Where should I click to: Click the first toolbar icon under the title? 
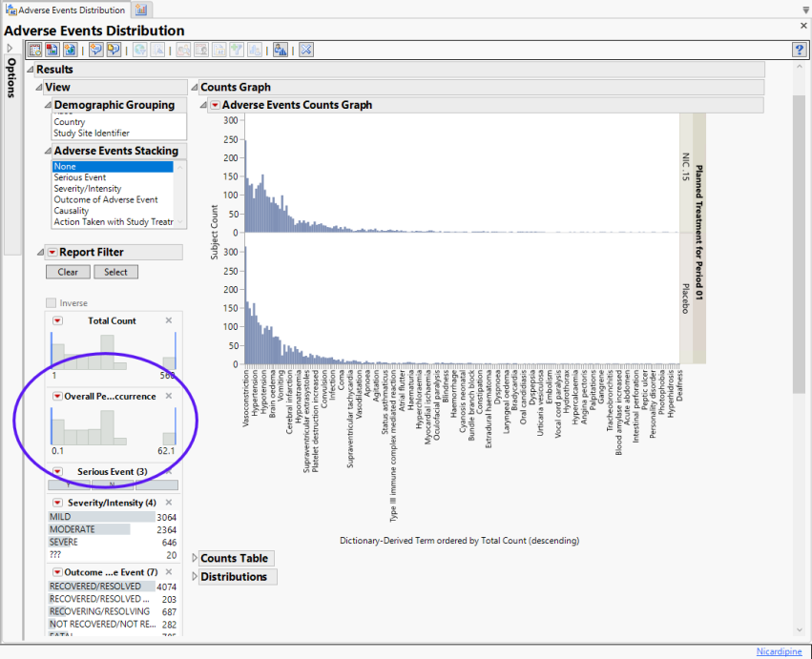(34, 50)
